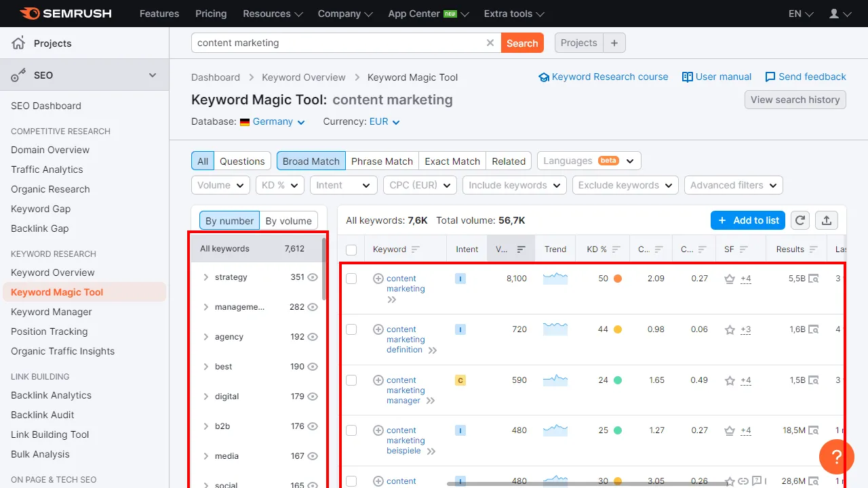Click plus icon beside content marketing manager
The image size is (868, 488).
(378, 380)
